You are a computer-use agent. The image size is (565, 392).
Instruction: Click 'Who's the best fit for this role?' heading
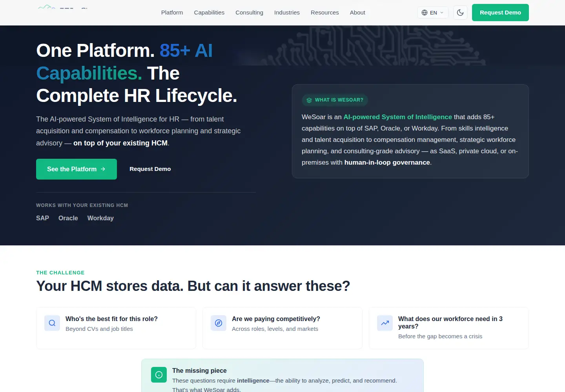[x=111, y=319]
